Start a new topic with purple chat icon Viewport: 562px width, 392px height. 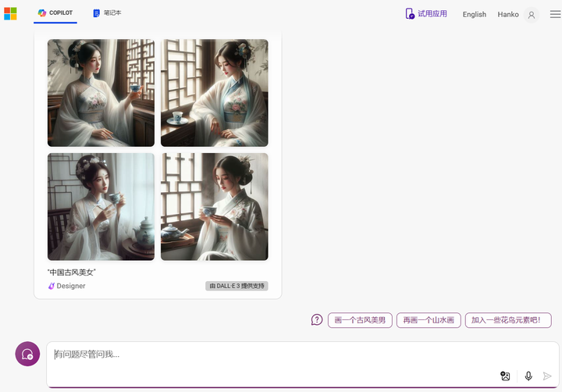click(27, 354)
